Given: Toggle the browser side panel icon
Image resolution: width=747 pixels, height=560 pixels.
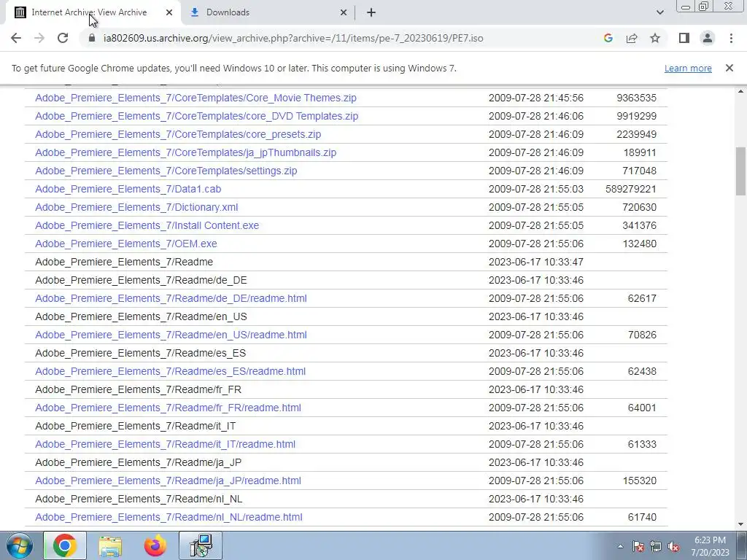Looking at the screenshot, I should [x=684, y=38].
